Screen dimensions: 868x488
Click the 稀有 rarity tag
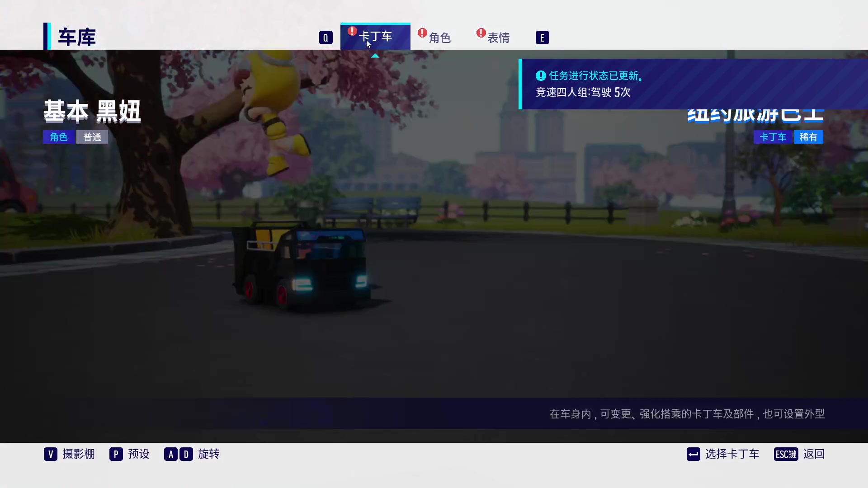(808, 137)
